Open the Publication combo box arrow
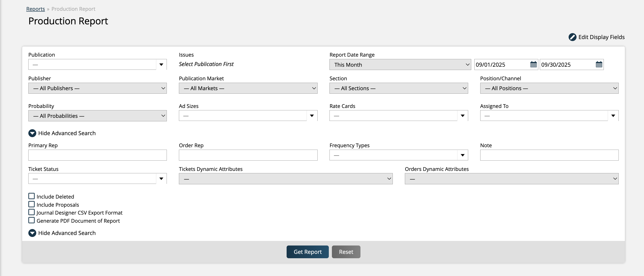 click(x=161, y=65)
